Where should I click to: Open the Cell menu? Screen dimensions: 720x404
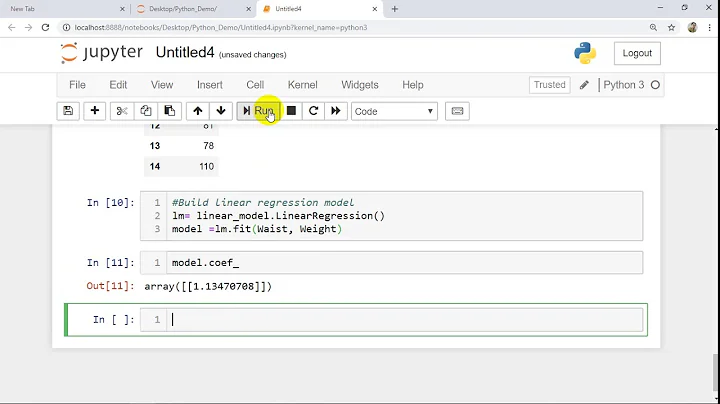coord(255,85)
